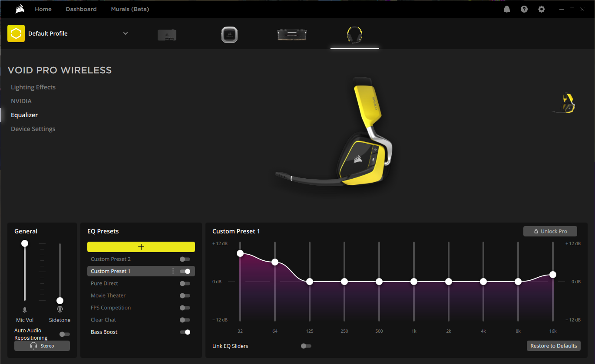Select Bass Boost preset name
The image size is (595, 364).
104,332
